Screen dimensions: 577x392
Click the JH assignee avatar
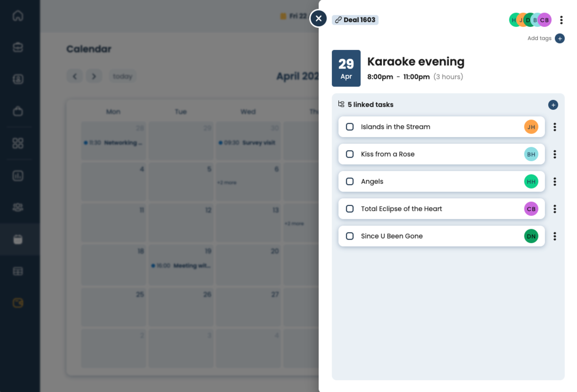(x=531, y=127)
